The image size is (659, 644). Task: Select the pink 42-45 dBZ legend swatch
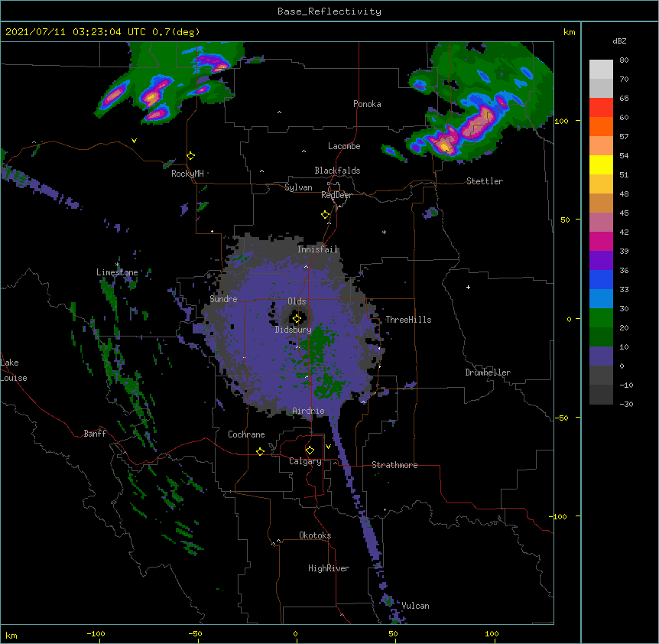tap(601, 223)
